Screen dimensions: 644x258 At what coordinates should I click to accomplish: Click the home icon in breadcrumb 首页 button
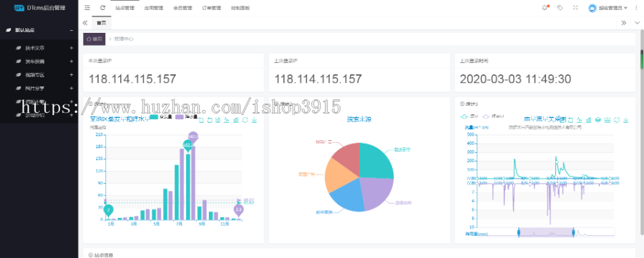tap(89, 39)
